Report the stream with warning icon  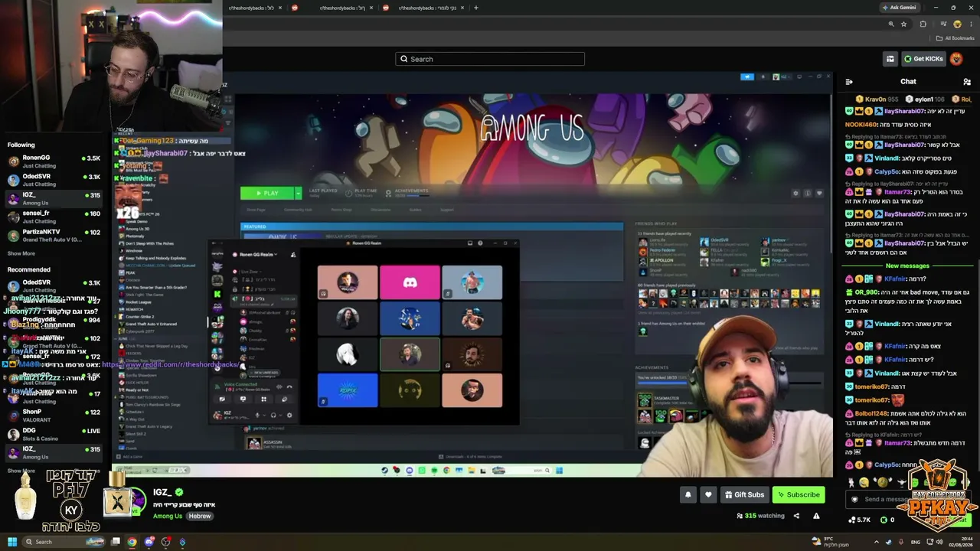click(816, 516)
